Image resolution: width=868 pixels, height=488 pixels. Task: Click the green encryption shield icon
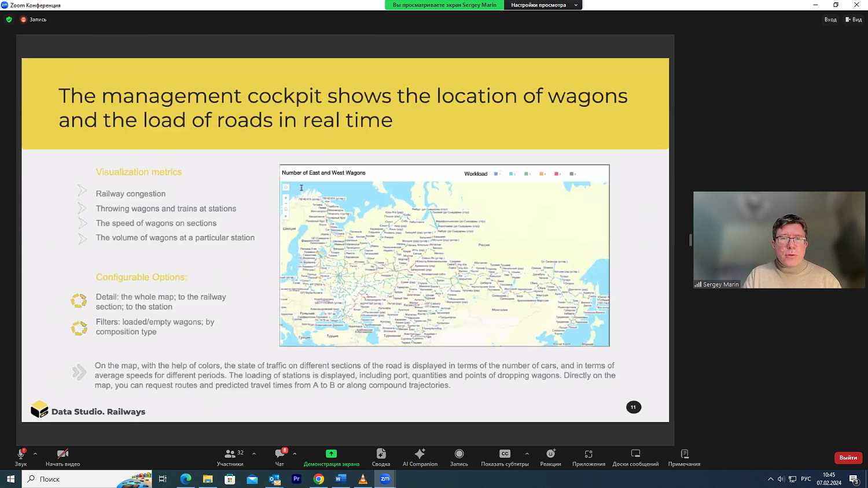click(x=9, y=19)
